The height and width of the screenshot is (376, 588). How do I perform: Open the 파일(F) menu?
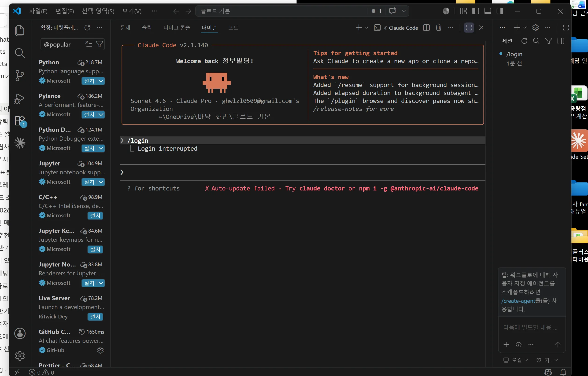click(38, 11)
